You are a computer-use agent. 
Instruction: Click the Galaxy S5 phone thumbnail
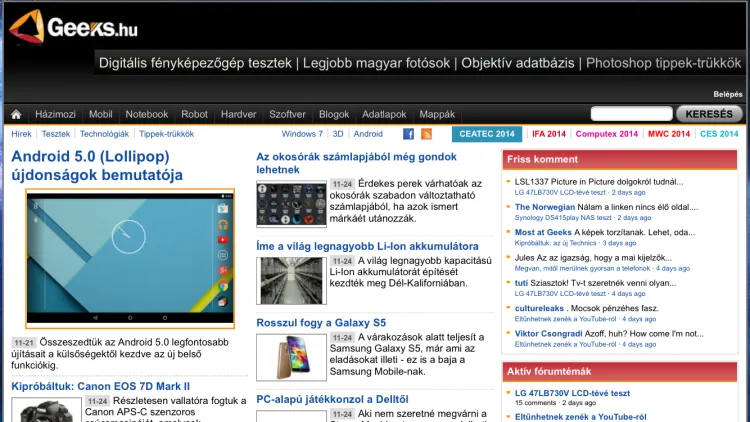click(x=291, y=356)
